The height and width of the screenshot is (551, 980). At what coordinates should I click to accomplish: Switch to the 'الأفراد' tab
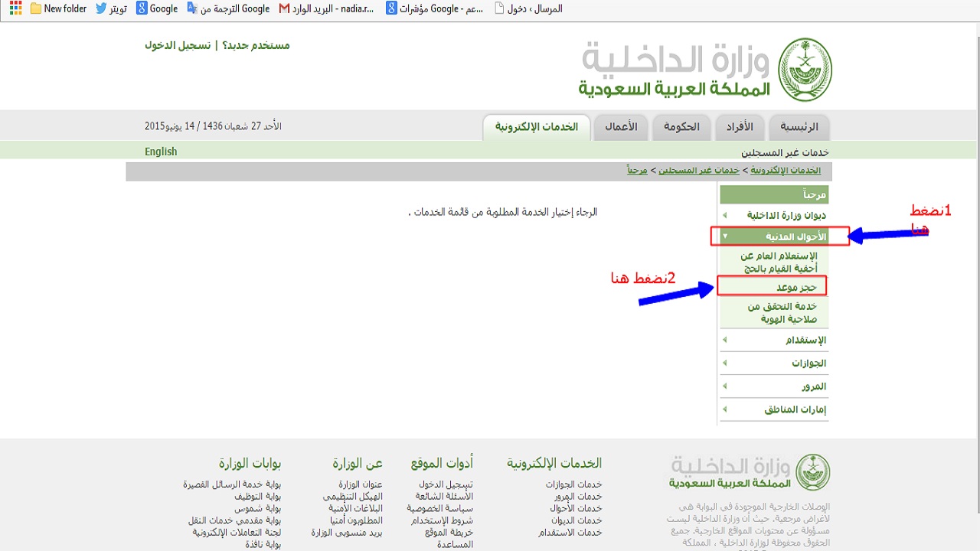(740, 127)
